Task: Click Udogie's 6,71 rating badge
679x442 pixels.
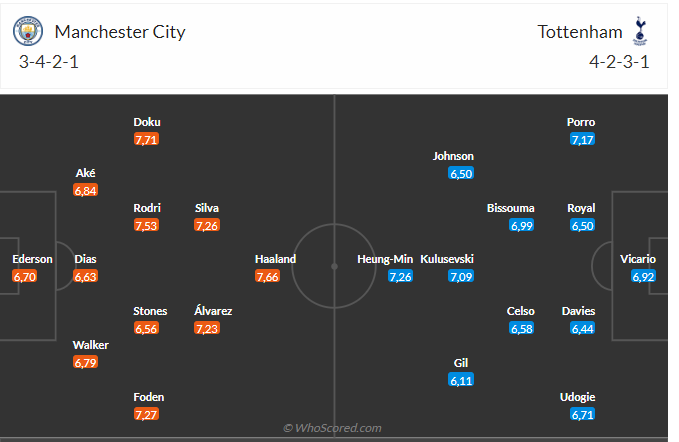Action: point(583,414)
